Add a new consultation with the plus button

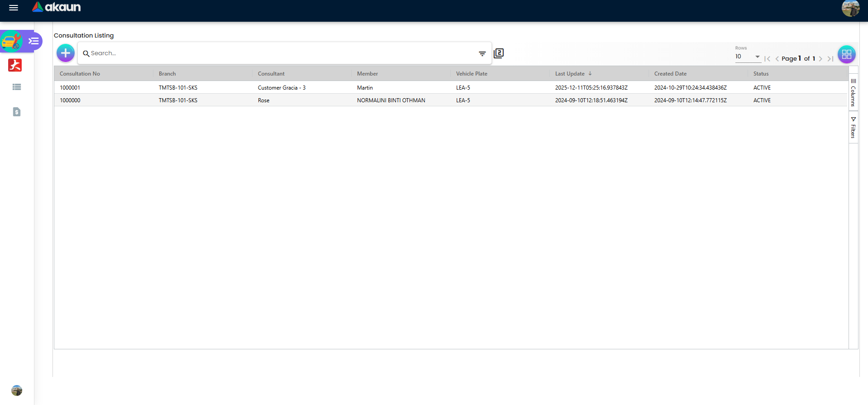(66, 53)
